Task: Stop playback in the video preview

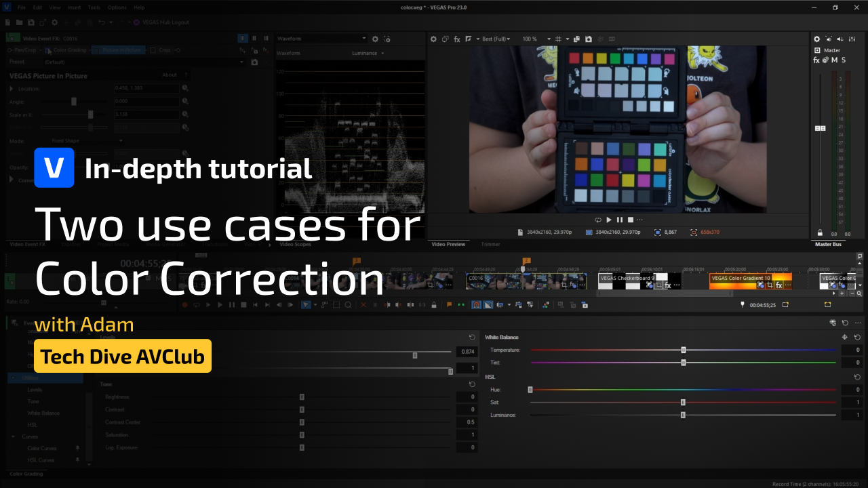Action: 630,220
